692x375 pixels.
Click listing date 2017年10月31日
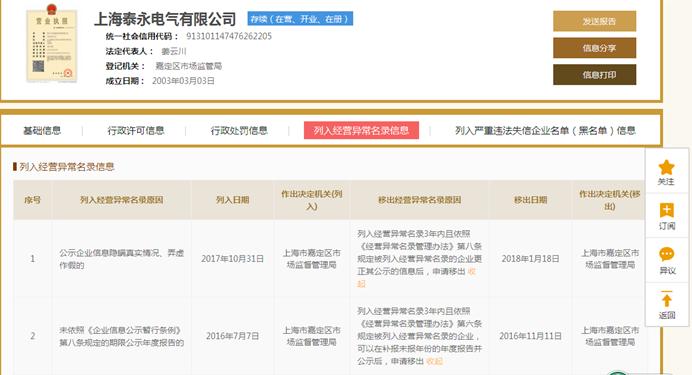click(233, 259)
